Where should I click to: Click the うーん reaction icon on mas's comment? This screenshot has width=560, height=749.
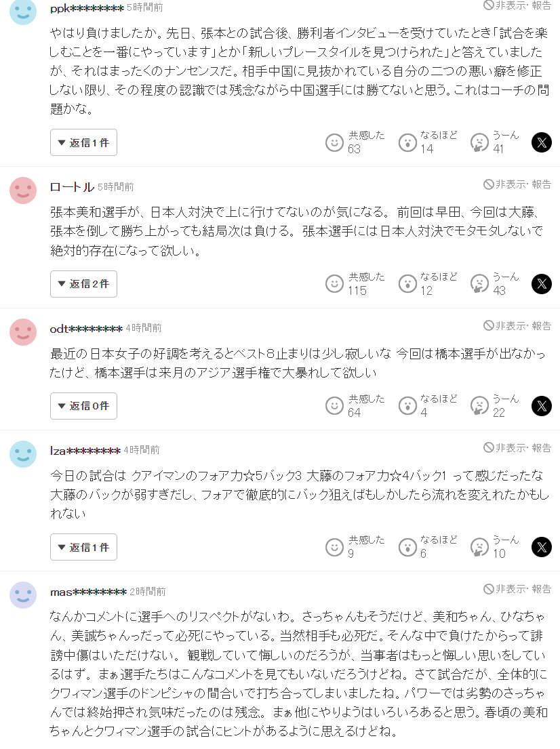coord(481,746)
